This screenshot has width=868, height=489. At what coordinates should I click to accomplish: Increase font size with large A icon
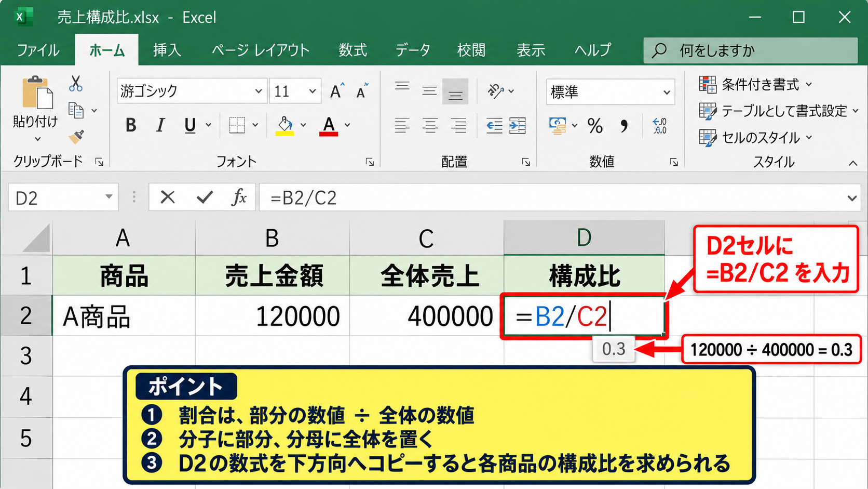pos(337,91)
